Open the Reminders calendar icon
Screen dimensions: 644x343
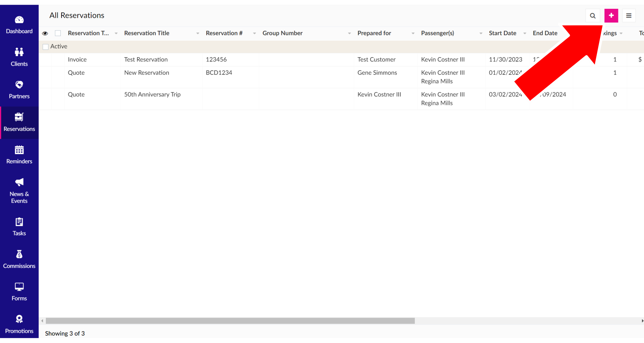pyautogui.click(x=19, y=155)
